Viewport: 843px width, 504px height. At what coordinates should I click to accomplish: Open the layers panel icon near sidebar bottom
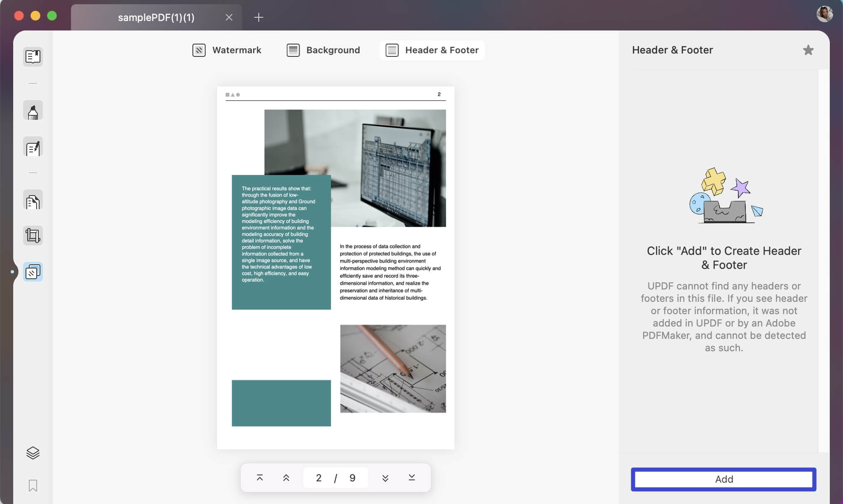coord(33,453)
